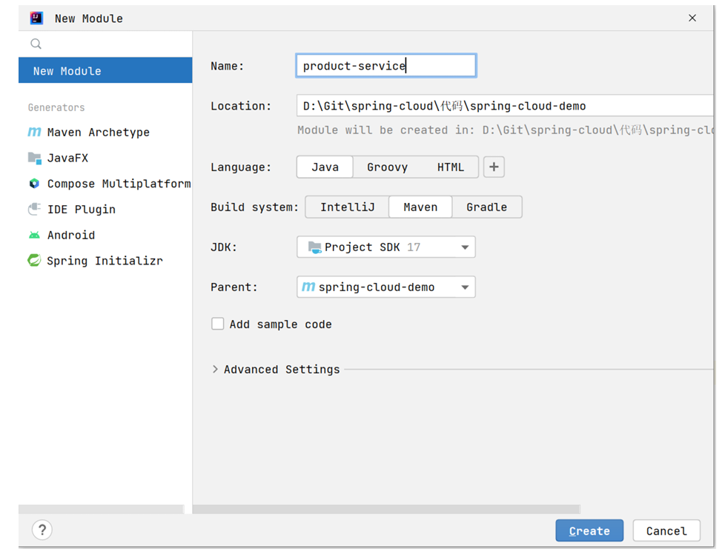Open help via question mark icon
The width and height of the screenshot is (728, 560).
click(x=42, y=530)
